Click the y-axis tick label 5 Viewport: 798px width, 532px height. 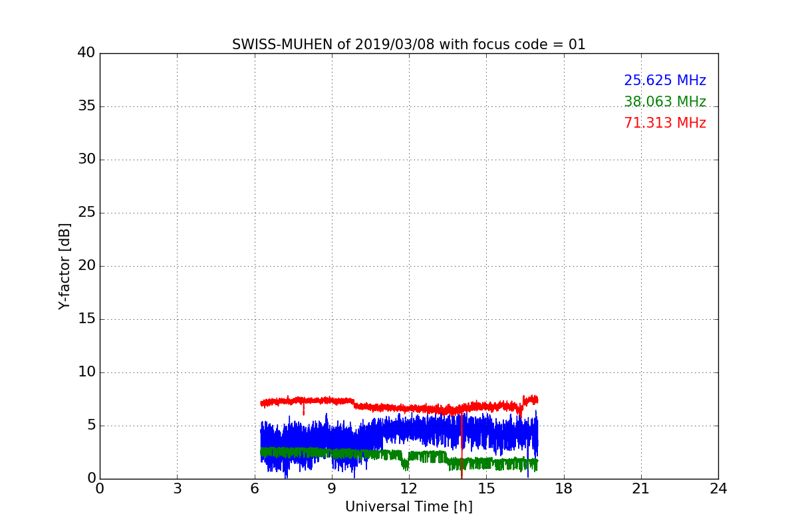tap(90, 426)
